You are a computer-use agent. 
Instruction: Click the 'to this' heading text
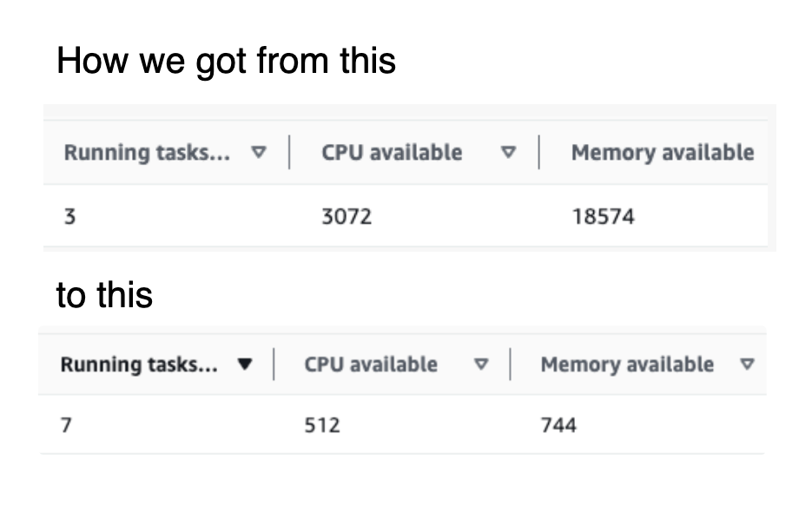(x=104, y=295)
